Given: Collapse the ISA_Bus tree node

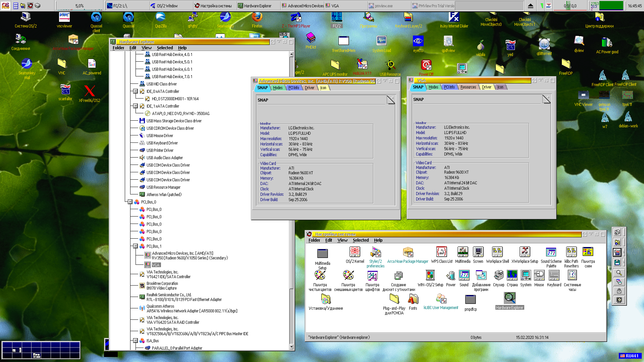Looking at the screenshot, I should 136,341.
